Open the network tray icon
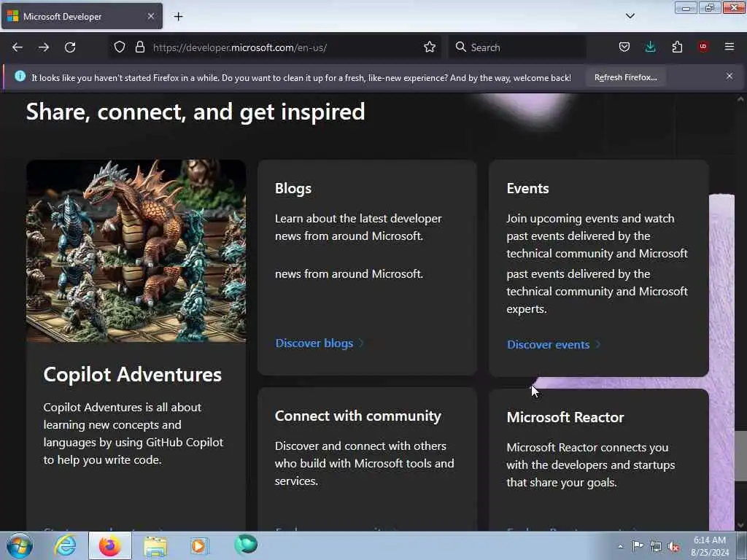This screenshot has height=560, width=747. pos(656,546)
